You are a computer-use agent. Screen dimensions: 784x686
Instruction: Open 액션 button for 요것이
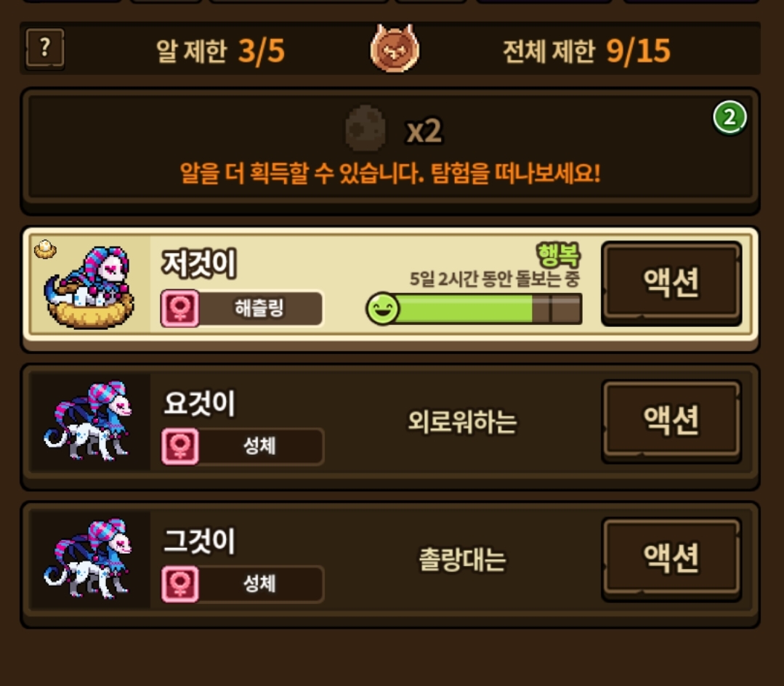pos(671,421)
